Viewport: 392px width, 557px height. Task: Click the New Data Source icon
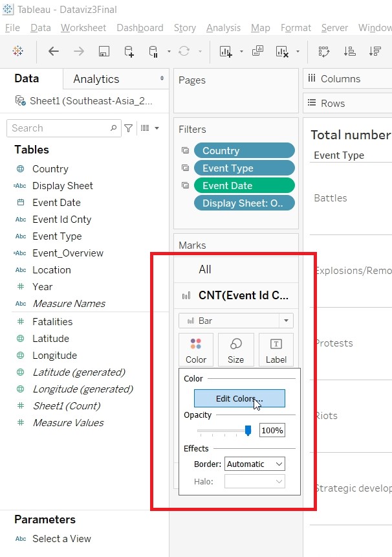click(x=129, y=52)
